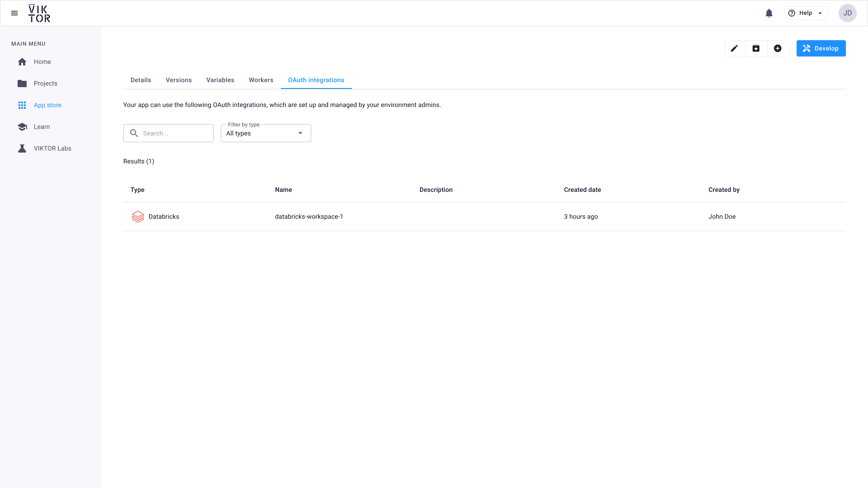The width and height of the screenshot is (868, 488).
Task: Click the pencil edit icon
Action: pos(734,48)
